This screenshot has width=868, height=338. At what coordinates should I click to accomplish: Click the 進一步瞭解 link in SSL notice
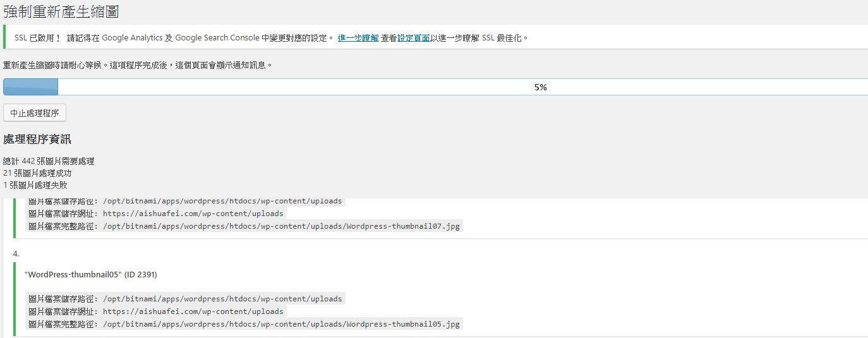[358, 38]
